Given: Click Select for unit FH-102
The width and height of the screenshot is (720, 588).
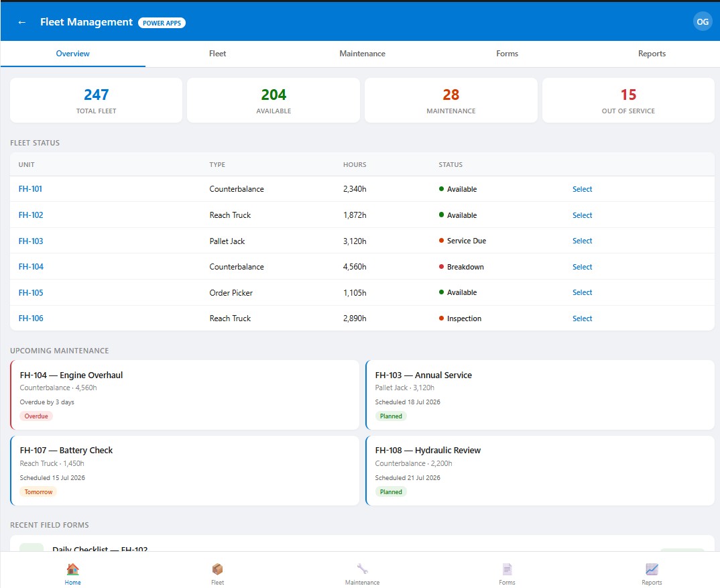Looking at the screenshot, I should point(582,215).
